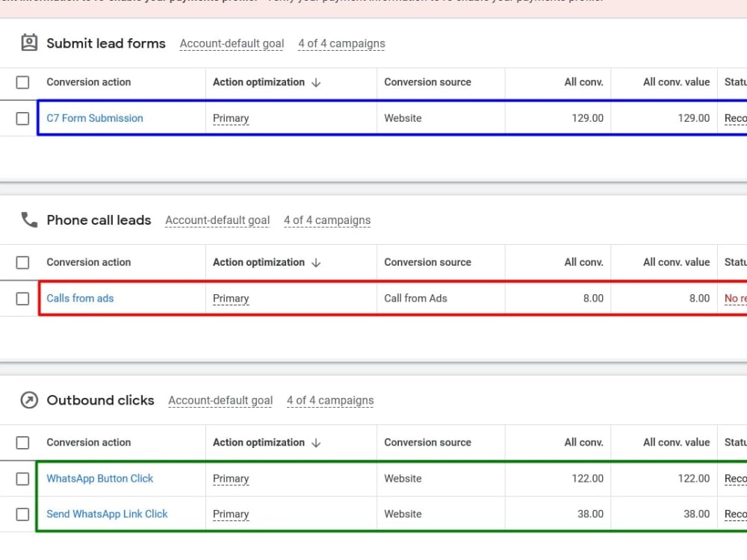
Task: Click Action optimization header in Submit lead forms
Action: tap(258, 82)
